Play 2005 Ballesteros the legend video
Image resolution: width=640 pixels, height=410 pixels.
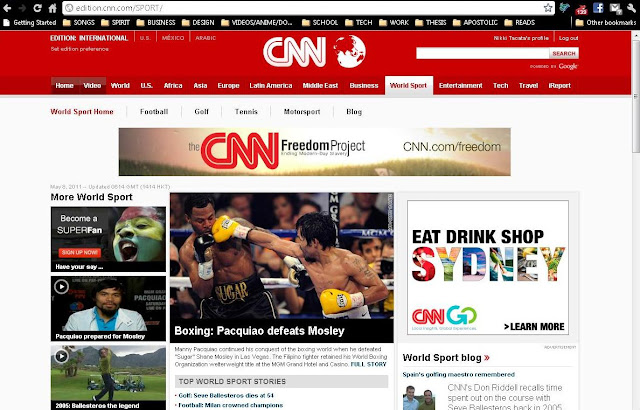[x=108, y=378]
